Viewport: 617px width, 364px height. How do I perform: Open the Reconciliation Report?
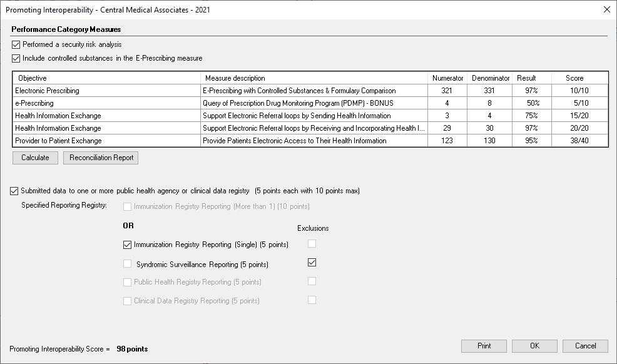pyautogui.click(x=101, y=158)
